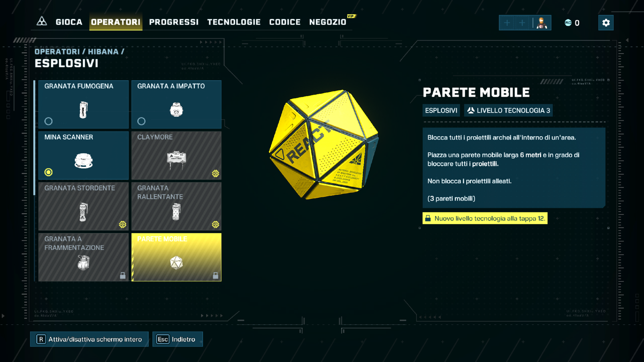Select Granata Fumogena radio button
Screen dimensions: 644x362
48,121
